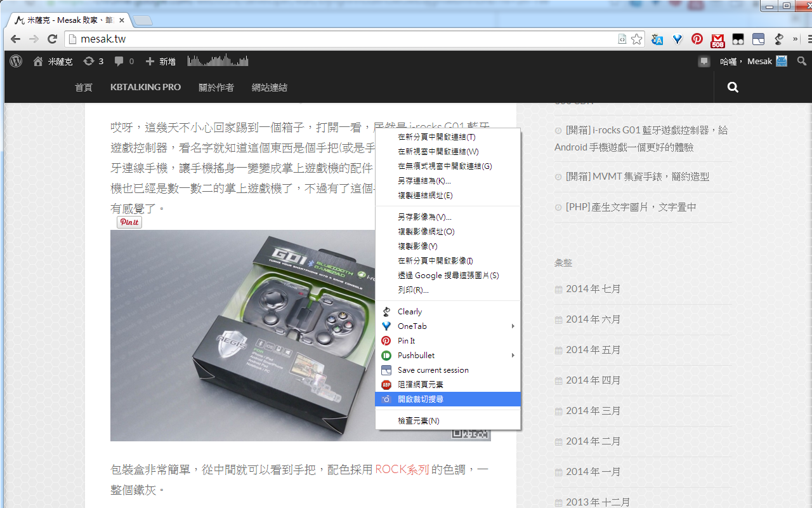Go to 首頁 in the site navigation
812x508 pixels.
(x=84, y=87)
